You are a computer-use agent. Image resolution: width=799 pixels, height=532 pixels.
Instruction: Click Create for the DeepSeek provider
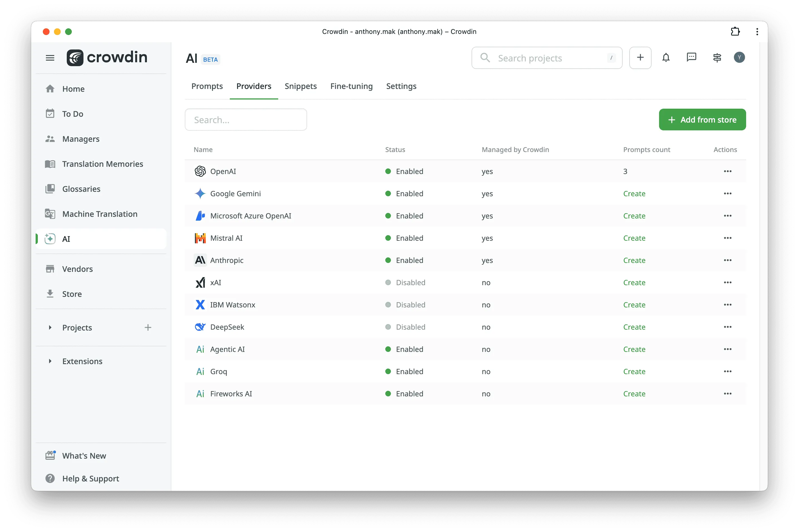coord(634,327)
